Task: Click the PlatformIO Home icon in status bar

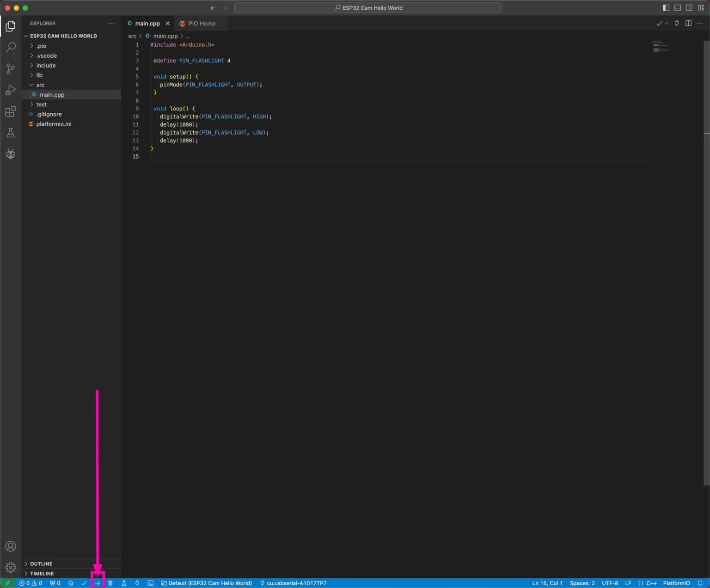Action: (71, 583)
